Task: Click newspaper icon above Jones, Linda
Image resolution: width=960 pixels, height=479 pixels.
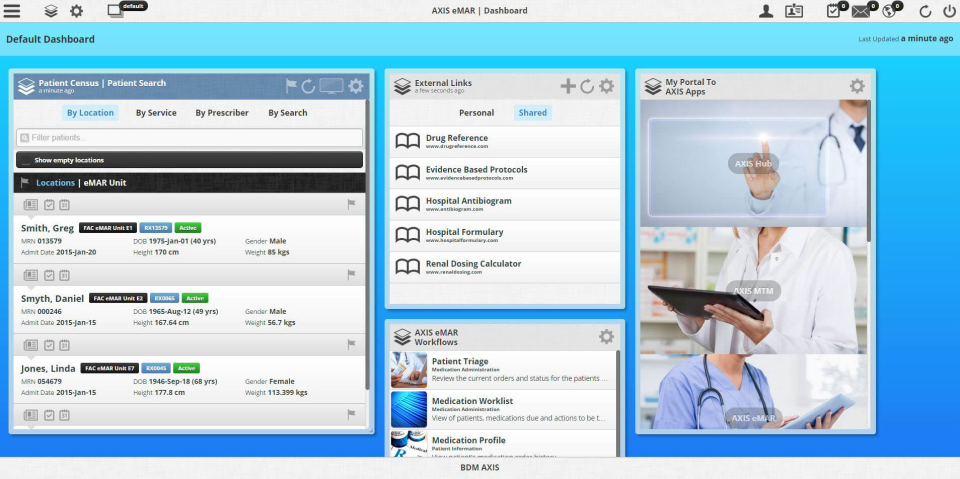Action: (x=31, y=345)
